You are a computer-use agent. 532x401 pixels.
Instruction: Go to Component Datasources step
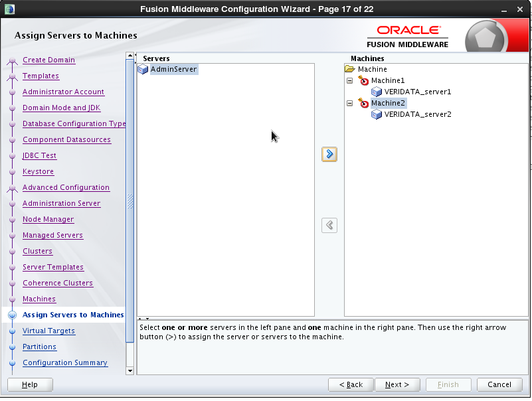point(66,140)
